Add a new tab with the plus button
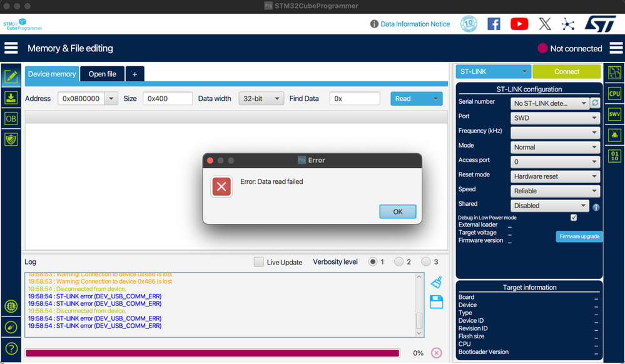Screen dimensions: 625x364 [x=135, y=74]
